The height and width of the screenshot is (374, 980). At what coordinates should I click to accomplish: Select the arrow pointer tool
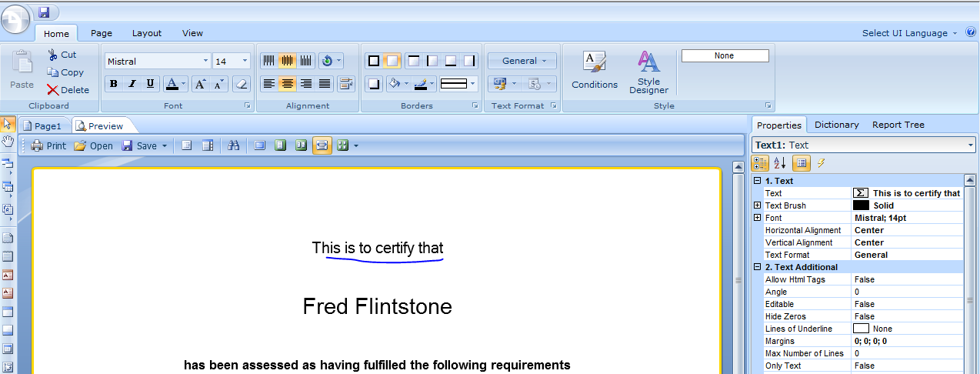(8, 123)
